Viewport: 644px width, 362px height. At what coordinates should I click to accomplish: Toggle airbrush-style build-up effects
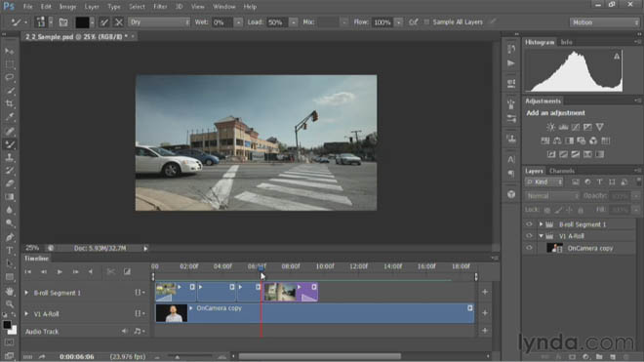(x=413, y=22)
